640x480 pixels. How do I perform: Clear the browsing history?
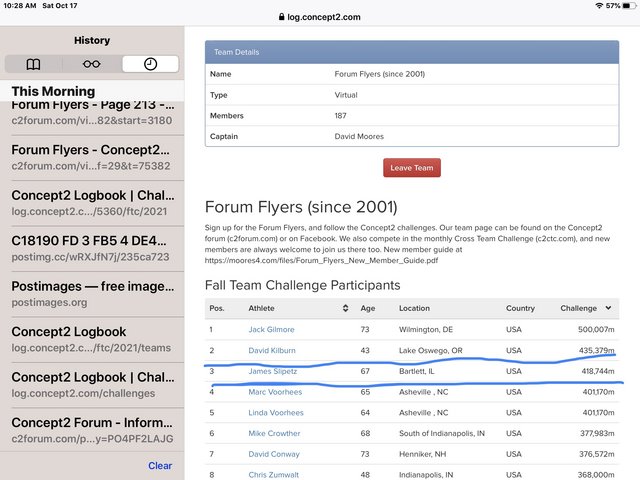[x=160, y=466]
